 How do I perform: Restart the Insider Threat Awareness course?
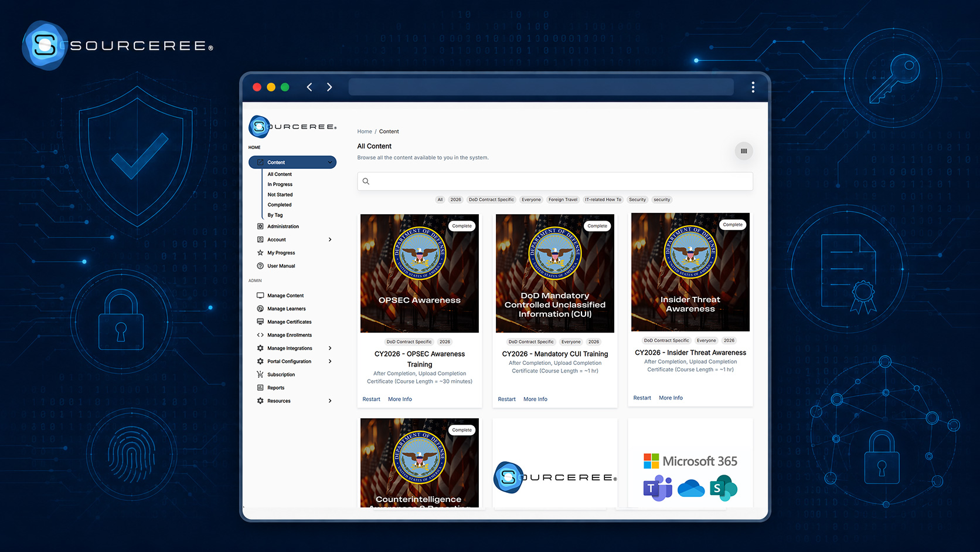642,398
